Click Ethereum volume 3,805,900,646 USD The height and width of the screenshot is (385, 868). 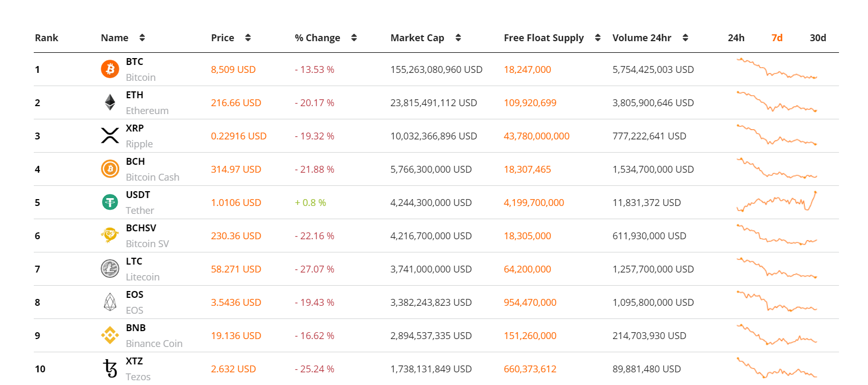pyautogui.click(x=653, y=102)
